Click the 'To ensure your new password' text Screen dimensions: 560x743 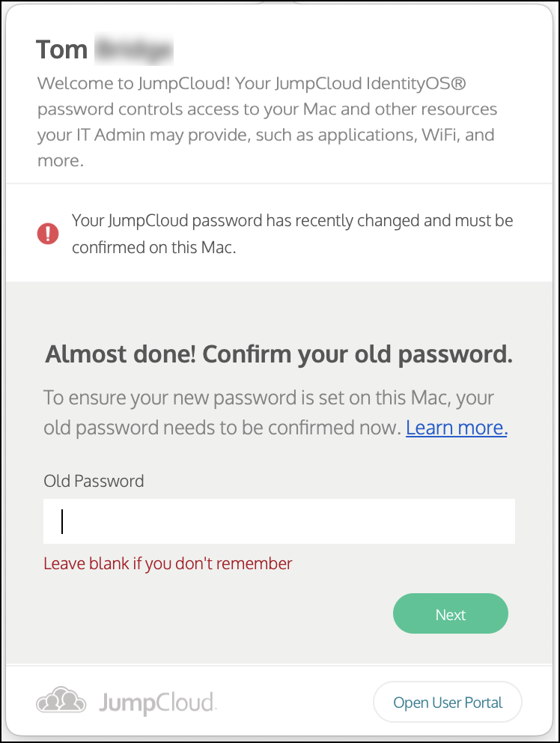(x=269, y=397)
